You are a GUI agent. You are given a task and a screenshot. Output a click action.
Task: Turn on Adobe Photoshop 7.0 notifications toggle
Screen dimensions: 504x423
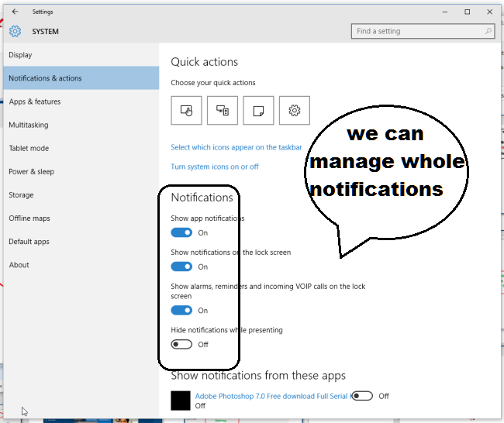click(x=362, y=396)
